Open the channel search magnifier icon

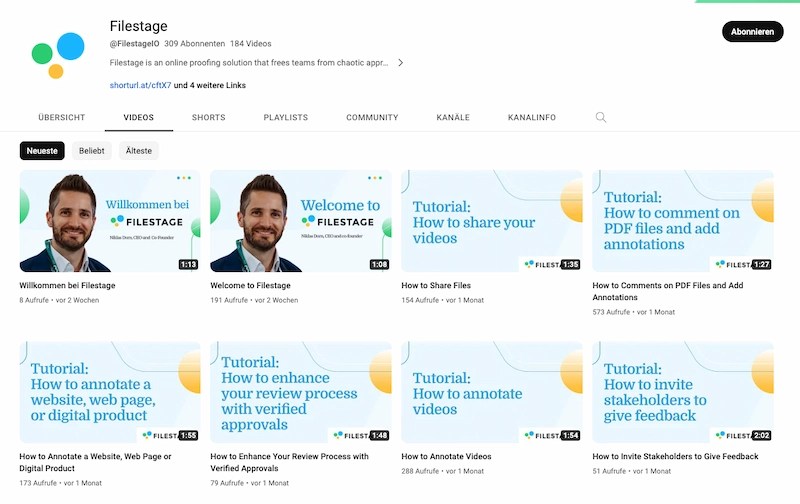pyautogui.click(x=601, y=117)
